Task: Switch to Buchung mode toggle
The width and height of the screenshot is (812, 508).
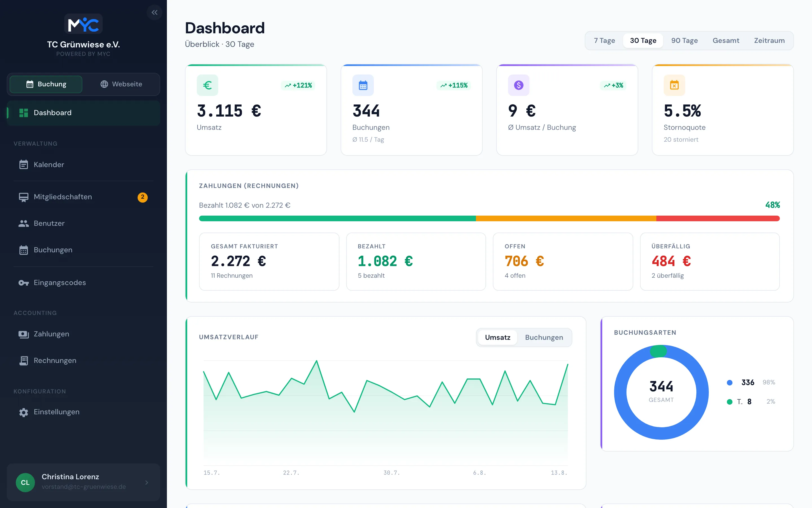Action: click(46, 84)
